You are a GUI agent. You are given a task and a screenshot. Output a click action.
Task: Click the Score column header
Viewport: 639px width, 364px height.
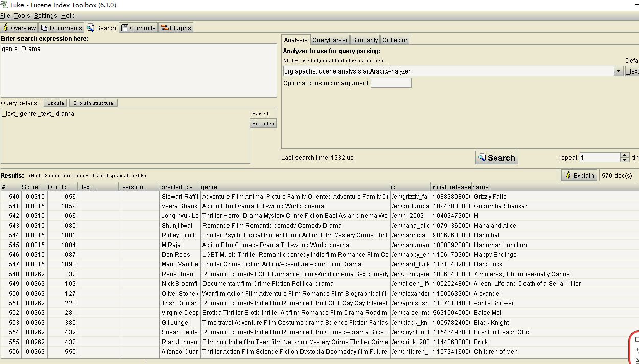click(34, 187)
